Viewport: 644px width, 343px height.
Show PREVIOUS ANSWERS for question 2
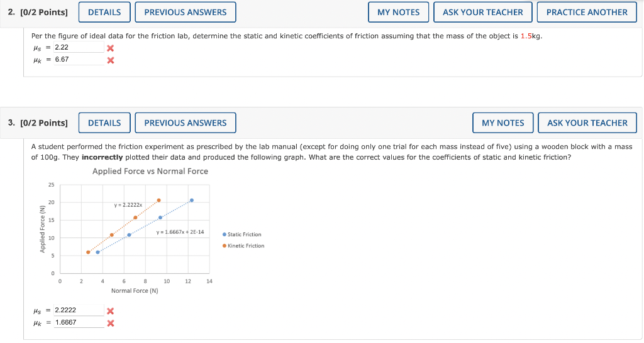pos(186,13)
